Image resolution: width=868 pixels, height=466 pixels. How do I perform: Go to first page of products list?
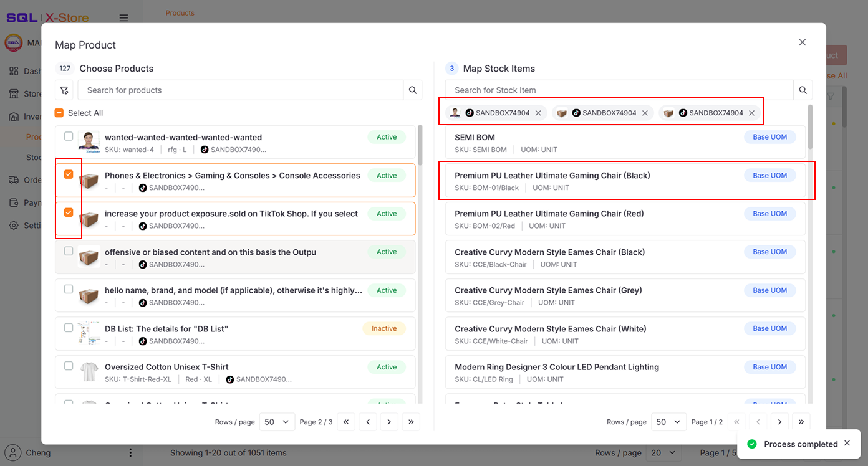tap(345, 422)
